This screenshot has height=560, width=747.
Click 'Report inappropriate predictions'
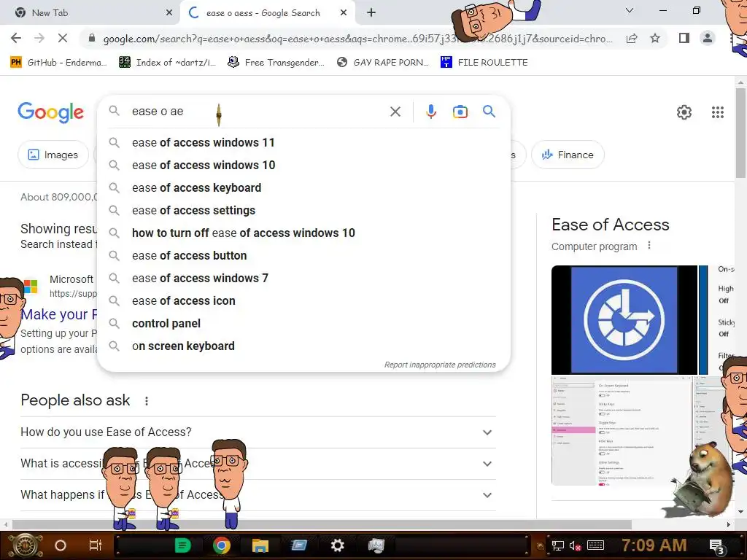440,365
